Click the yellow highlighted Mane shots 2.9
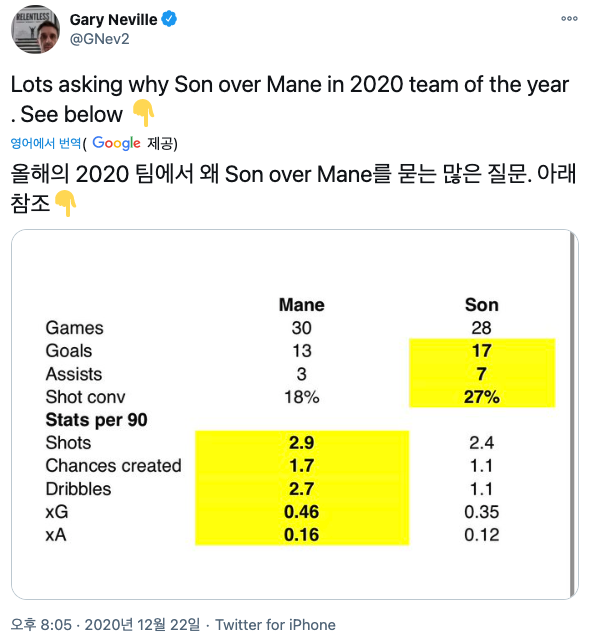 click(302, 442)
